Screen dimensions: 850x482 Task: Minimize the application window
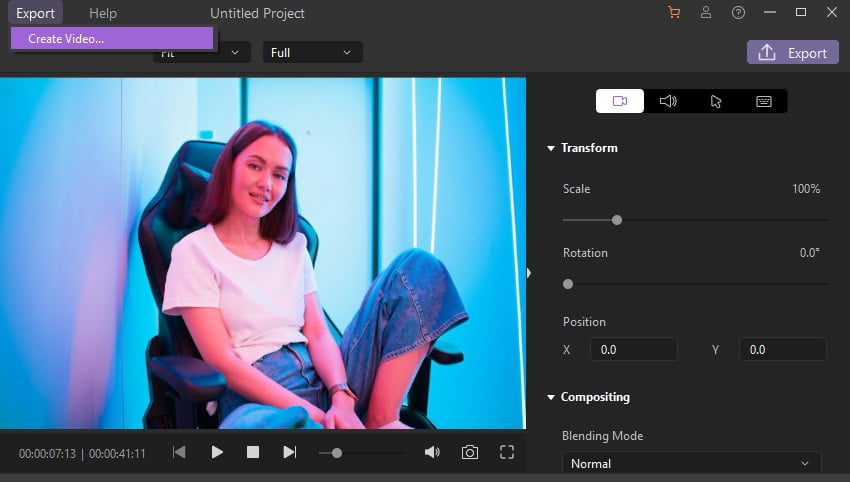coord(770,12)
